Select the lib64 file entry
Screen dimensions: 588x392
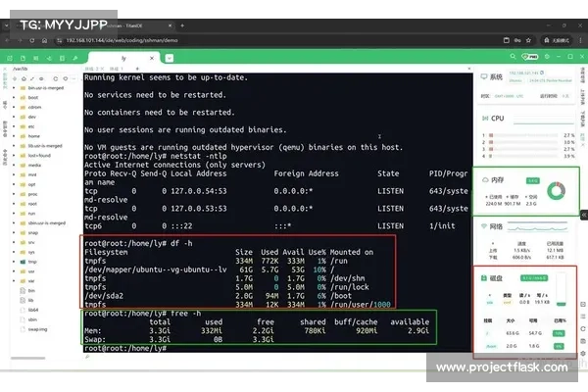click(33, 310)
